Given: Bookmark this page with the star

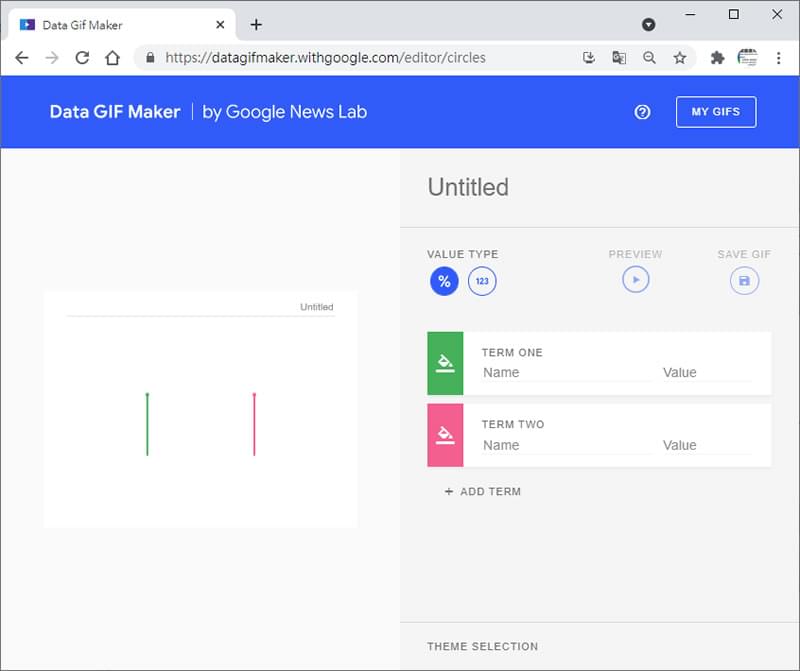Looking at the screenshot, I should coord(680,58).
